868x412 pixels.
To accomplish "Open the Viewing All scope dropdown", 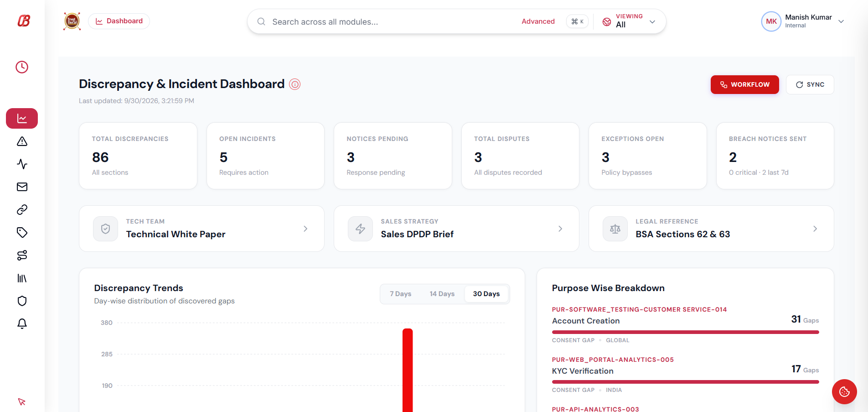I will 630,21.
